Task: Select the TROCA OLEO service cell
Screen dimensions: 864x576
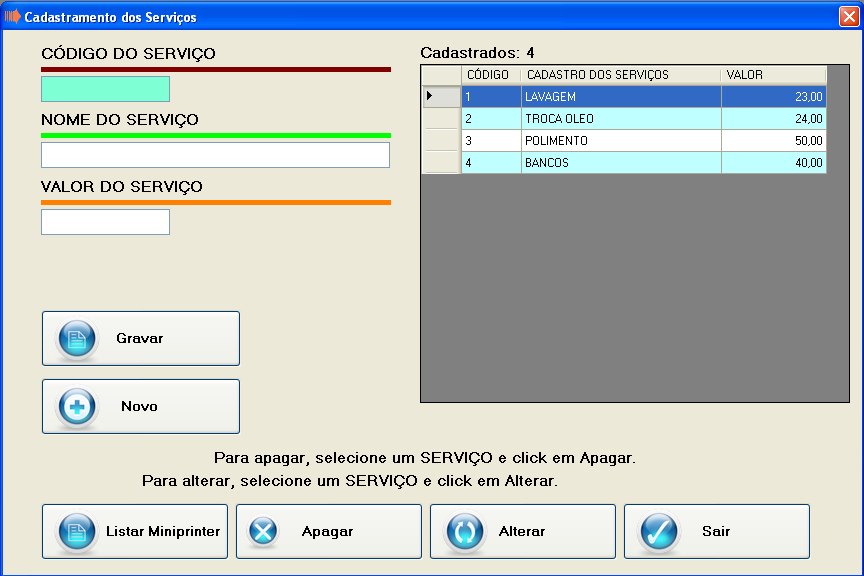Action: (x=621, y=119)
